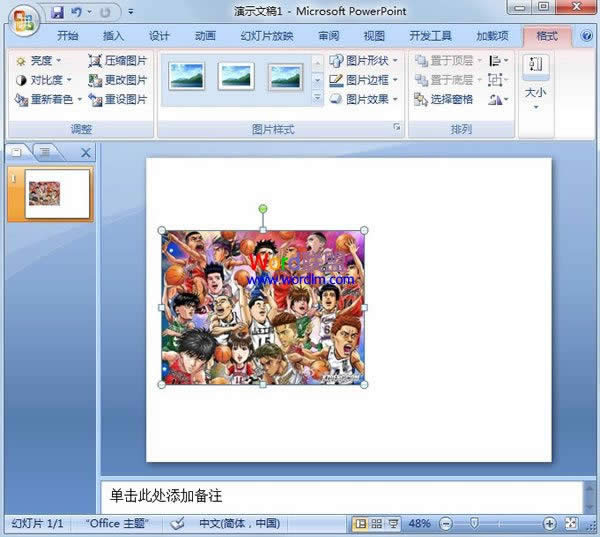Expand the full picture styles gallery
This screenshot has height=537, width=600.
click(317, 98)
